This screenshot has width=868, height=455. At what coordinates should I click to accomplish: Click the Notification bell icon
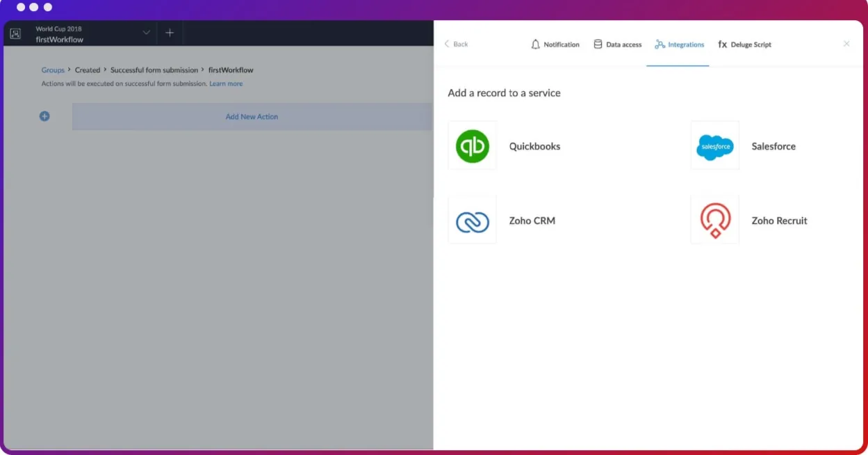tap(535, 45)
